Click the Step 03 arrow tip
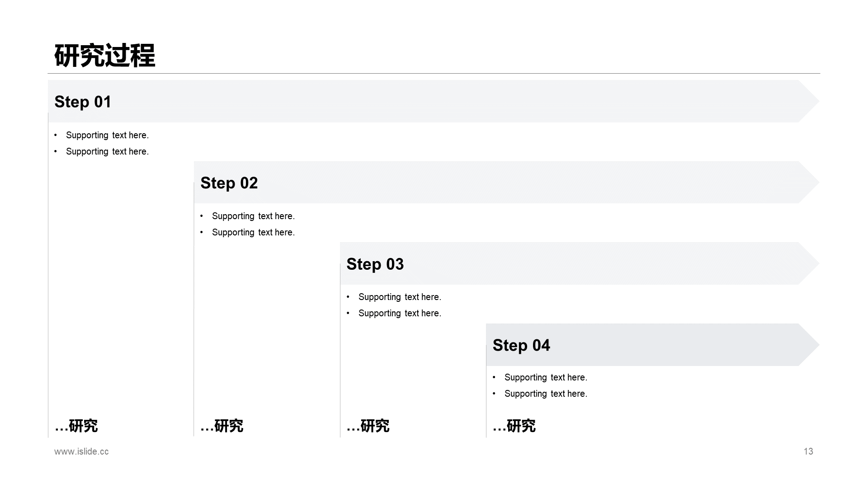 [809, 263]
